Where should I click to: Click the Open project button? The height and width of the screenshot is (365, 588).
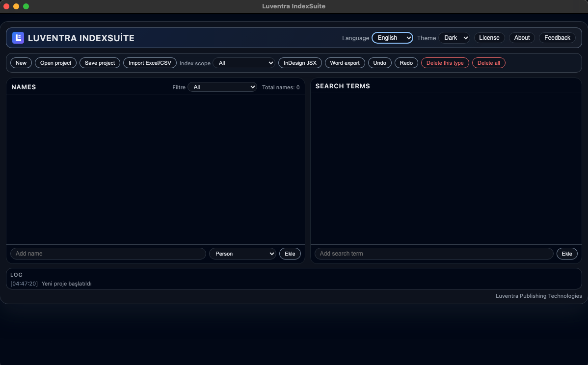[55, 63]
